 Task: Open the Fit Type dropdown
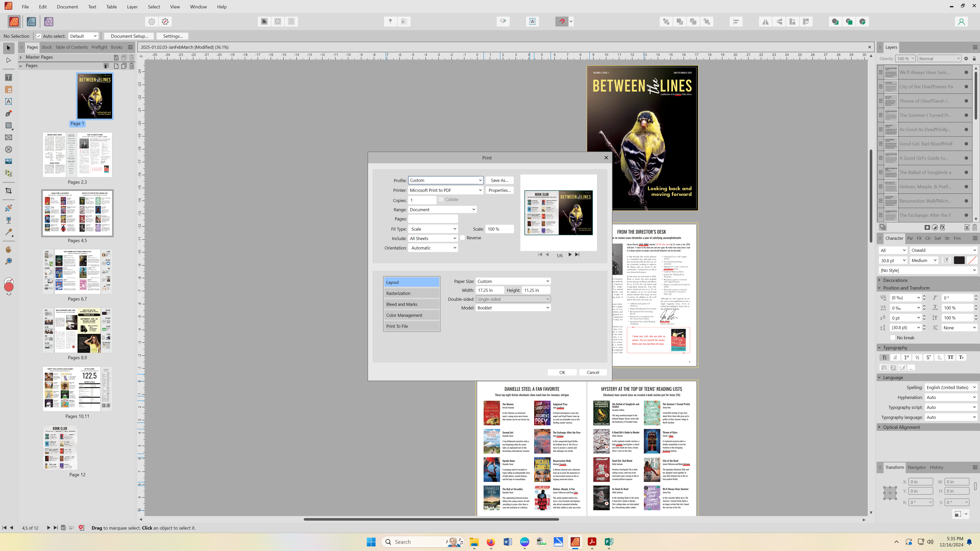point(433,229)
